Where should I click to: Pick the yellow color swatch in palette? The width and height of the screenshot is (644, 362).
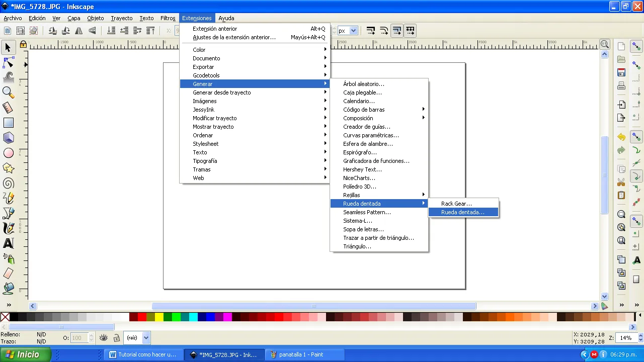(x=158, y=317)
